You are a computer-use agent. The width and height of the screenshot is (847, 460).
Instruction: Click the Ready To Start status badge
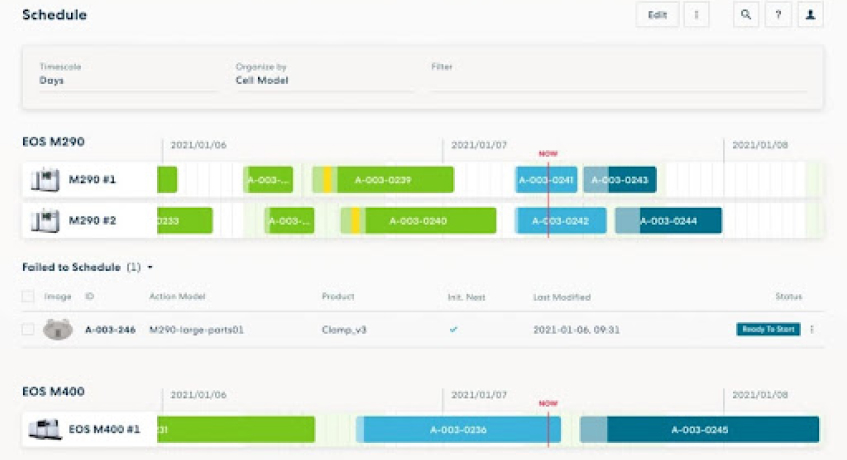(768, 329)
